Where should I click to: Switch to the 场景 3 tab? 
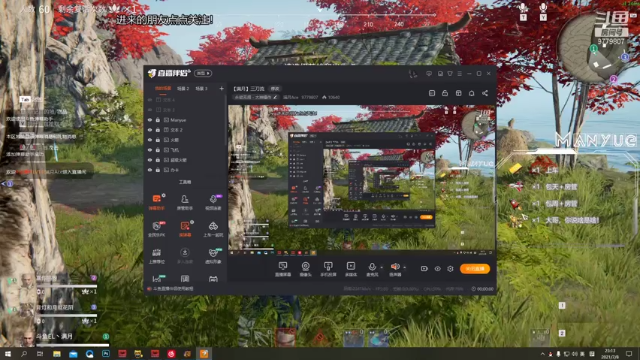(201, 89)
